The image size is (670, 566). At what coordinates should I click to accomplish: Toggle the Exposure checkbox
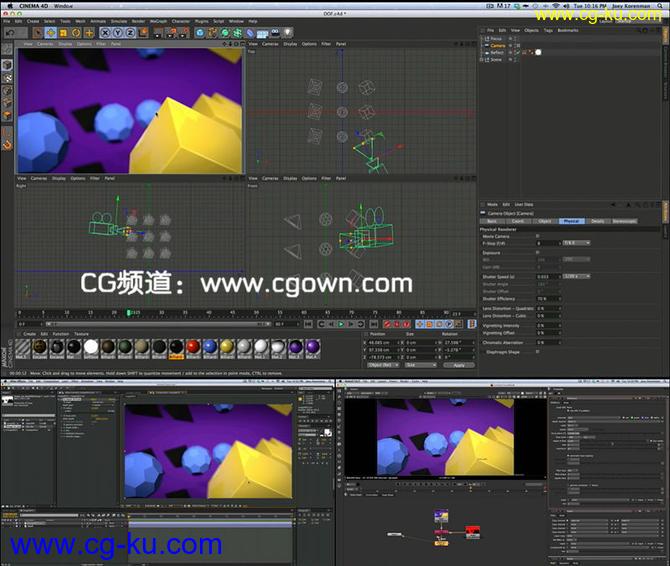pos(538,252)
